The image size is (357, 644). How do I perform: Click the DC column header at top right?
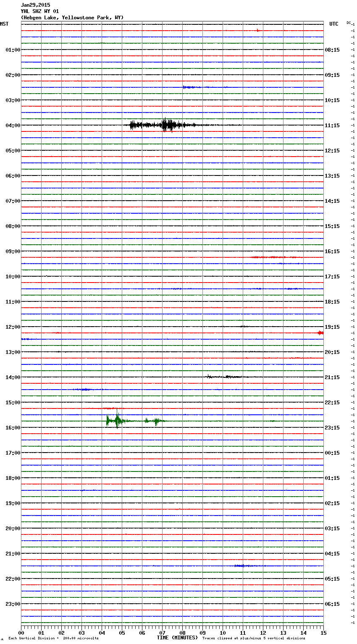(x=349, y=23)
